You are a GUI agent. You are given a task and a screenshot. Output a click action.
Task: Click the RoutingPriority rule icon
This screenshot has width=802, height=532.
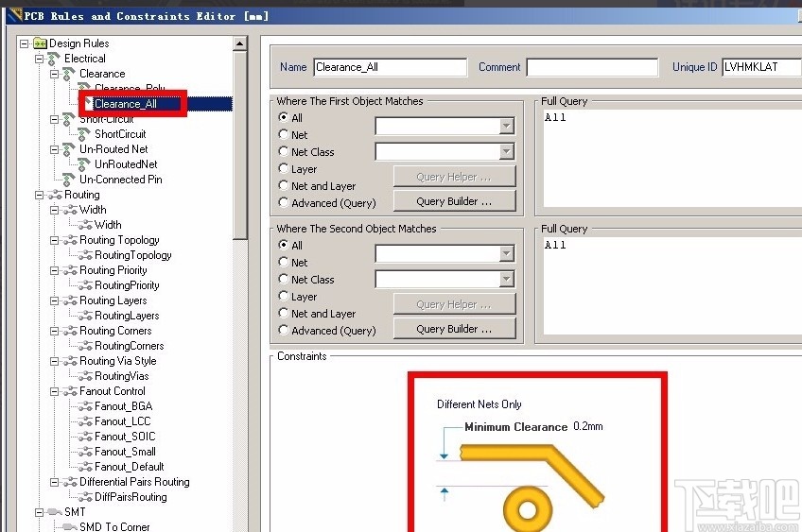click(85, 285)
